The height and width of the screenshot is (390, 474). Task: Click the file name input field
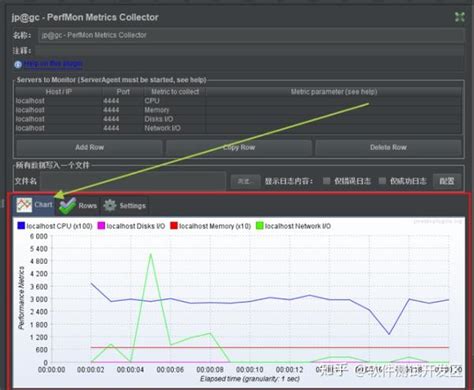click(x=133, y=181)
